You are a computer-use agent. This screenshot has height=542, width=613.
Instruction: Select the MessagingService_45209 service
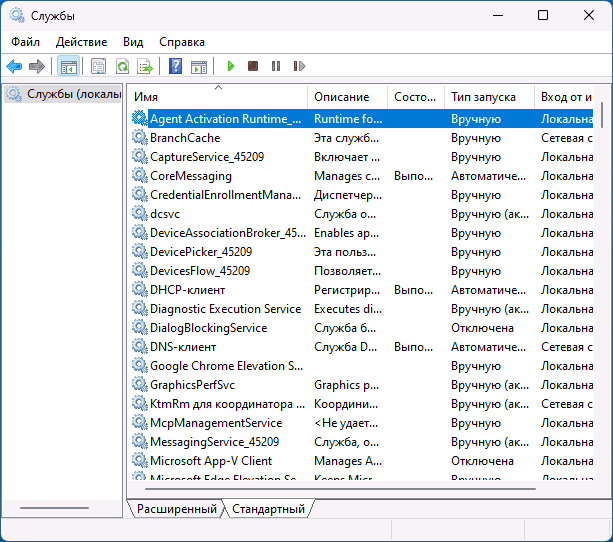[x=214, y=441]
